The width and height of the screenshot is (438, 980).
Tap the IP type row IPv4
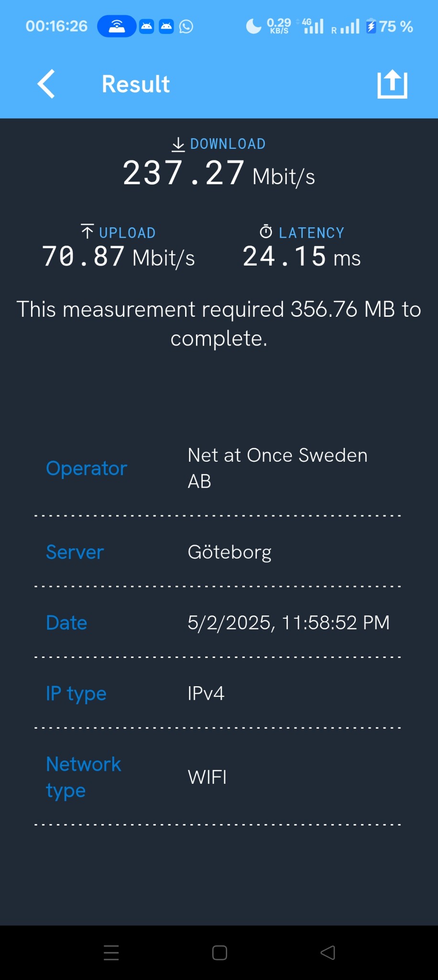219,693
